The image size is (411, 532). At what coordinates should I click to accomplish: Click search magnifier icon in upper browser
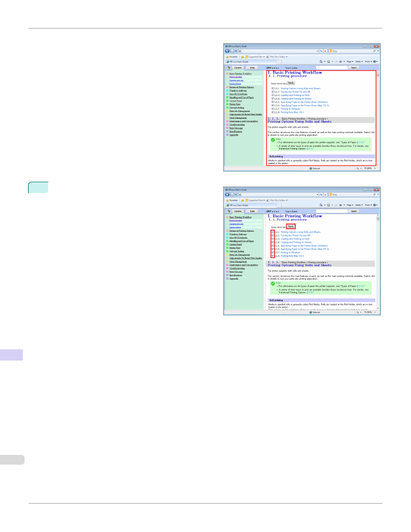coord(374,51)
